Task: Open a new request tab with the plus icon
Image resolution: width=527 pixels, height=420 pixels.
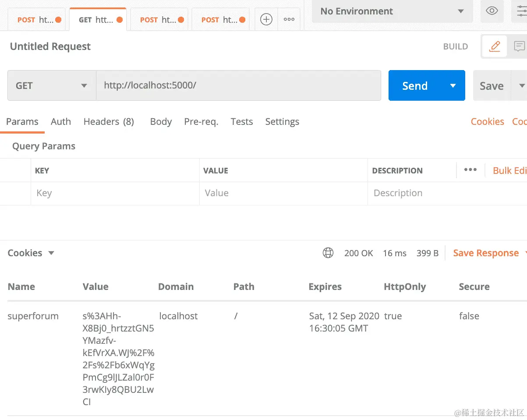Action: click(x=265, y=19)
